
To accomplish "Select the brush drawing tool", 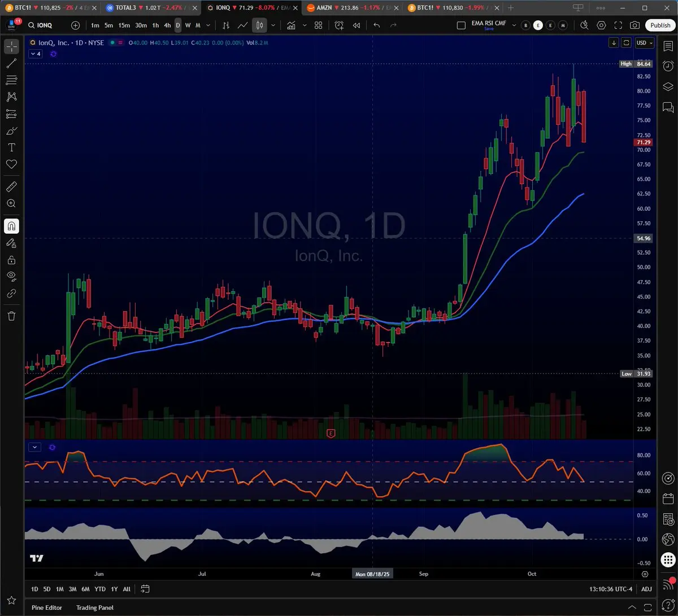I will pyautogui.click(x=11, y=131).
